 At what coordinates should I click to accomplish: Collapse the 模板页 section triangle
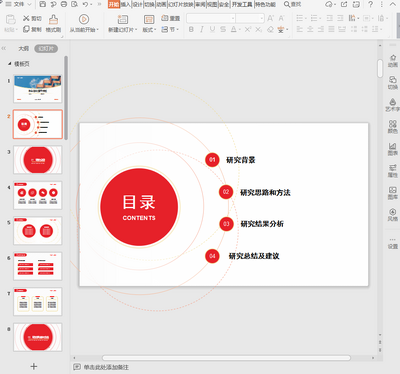tap(10, 64)
